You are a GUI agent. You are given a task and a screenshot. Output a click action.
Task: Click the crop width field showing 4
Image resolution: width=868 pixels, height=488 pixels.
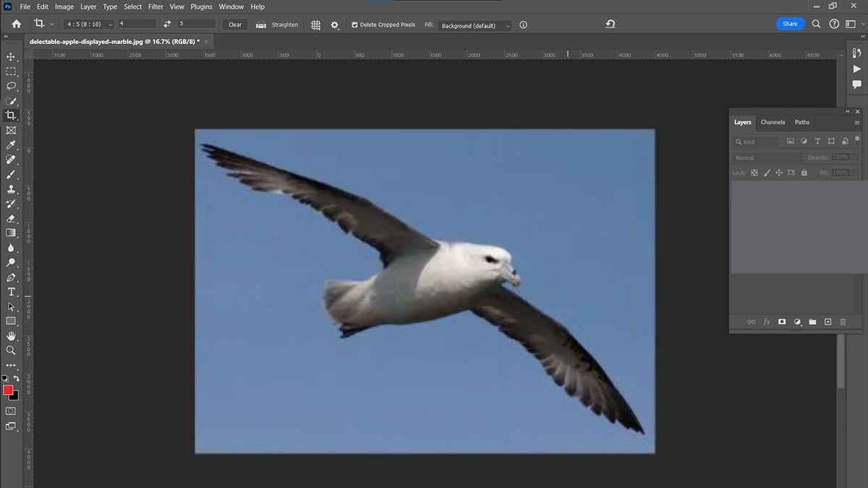pos(137,25)
